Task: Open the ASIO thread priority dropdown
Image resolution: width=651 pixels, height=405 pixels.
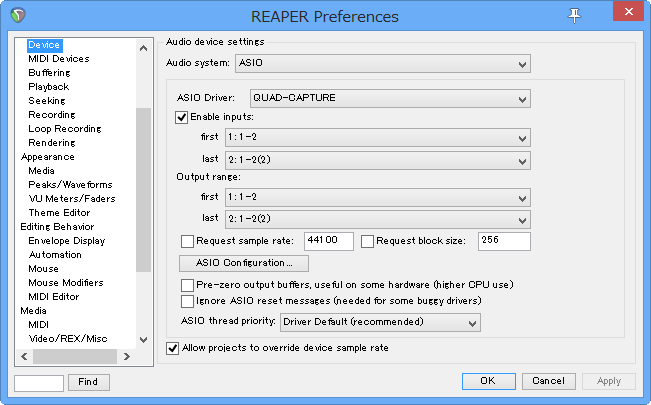Action: coord(380,322)
